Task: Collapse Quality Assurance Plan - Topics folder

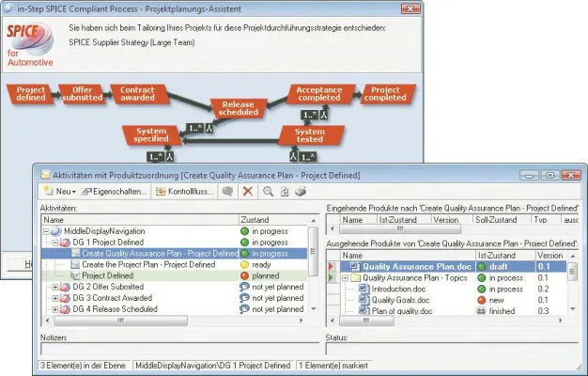Action: (345, 278)
